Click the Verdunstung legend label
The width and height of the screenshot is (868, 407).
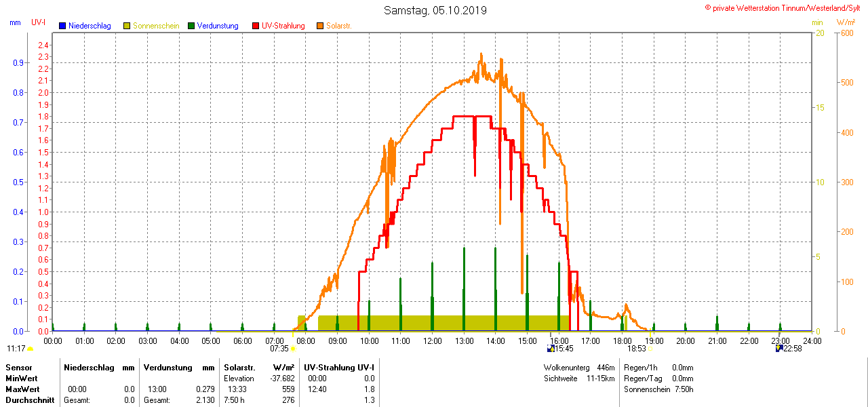[x=218, y=26]
